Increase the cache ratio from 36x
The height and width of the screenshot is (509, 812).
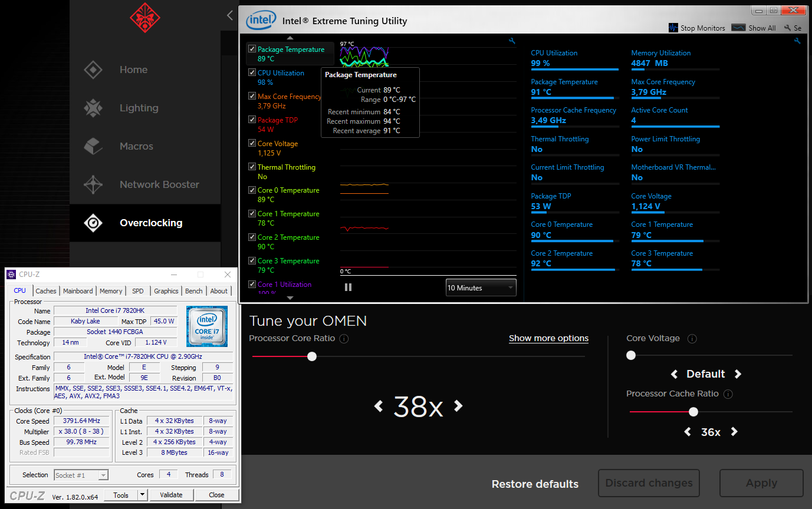click(734, 432)
